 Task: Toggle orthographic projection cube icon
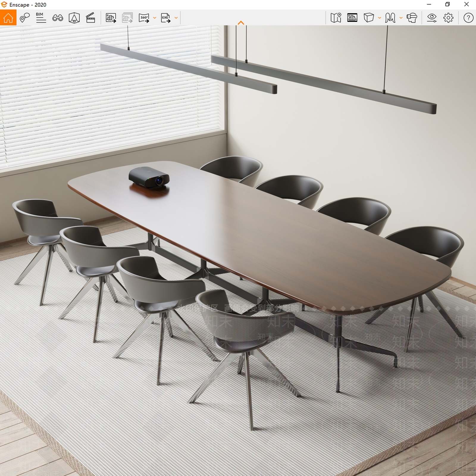click(x=369, y=18)
